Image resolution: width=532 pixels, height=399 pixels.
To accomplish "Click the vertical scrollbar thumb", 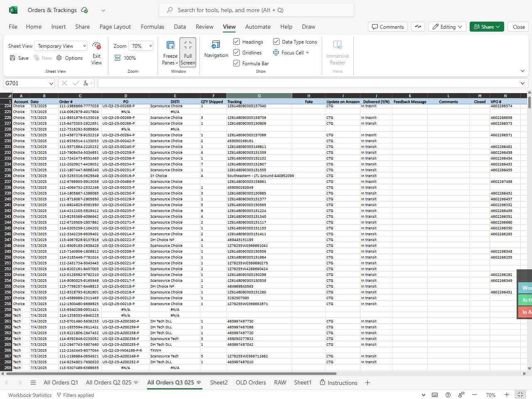I will (x=529, y=102).
